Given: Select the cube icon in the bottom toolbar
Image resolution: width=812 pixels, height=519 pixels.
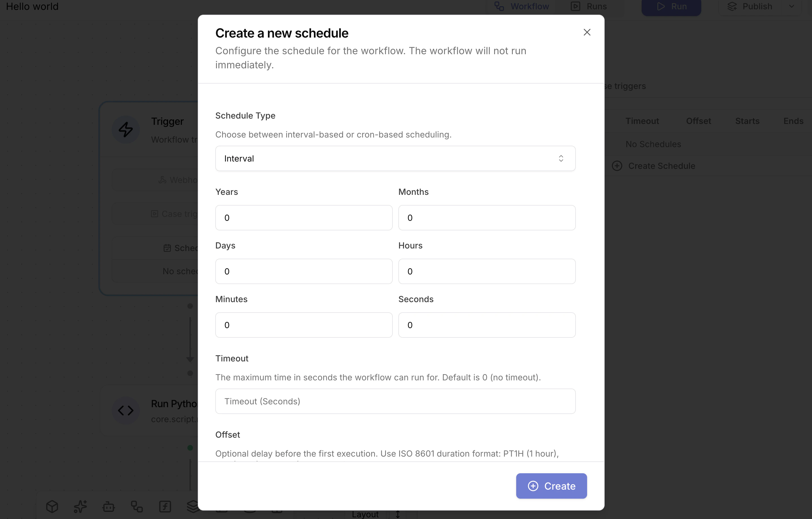Looking at the screenshot, I should tap(52, 506).
